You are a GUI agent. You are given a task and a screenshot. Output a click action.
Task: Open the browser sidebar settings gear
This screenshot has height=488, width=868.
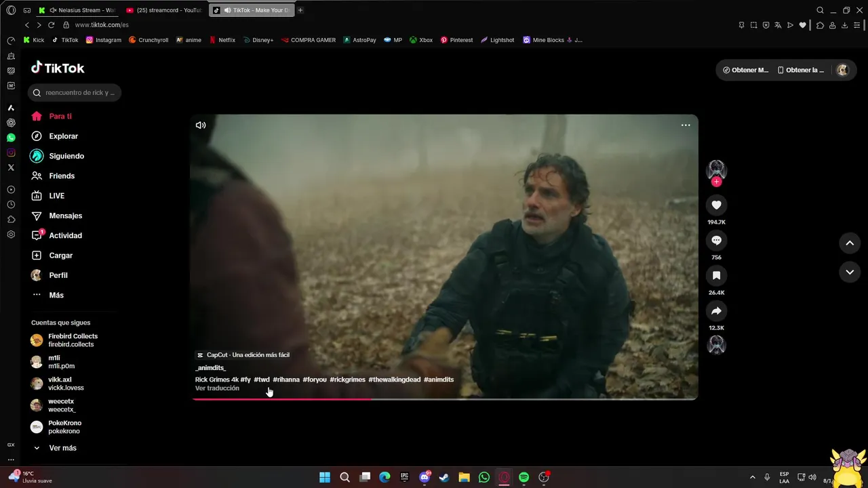(x=11, y=235)
